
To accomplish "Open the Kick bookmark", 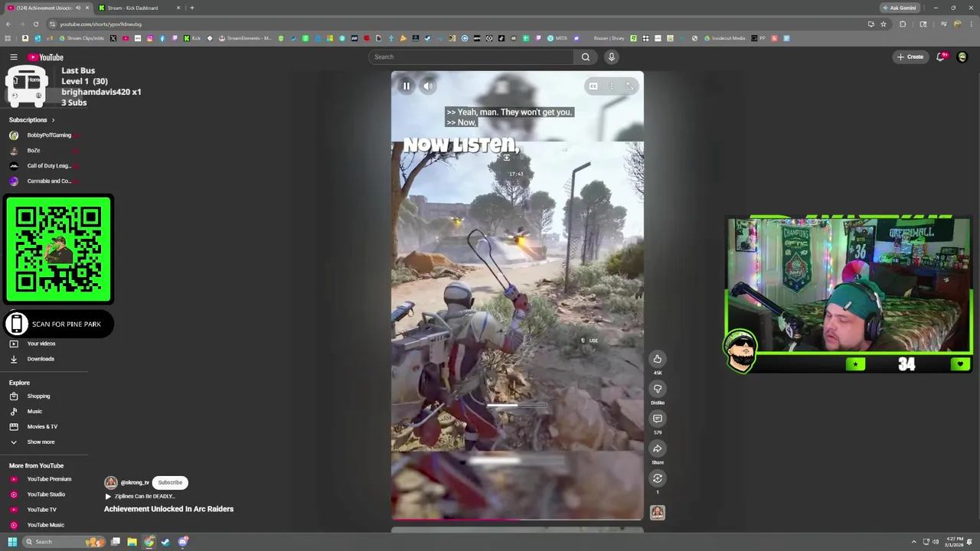I will coord(192,38).
